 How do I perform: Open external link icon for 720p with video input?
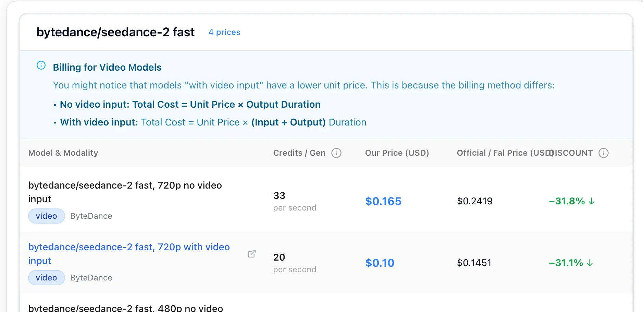pos(252,254)
